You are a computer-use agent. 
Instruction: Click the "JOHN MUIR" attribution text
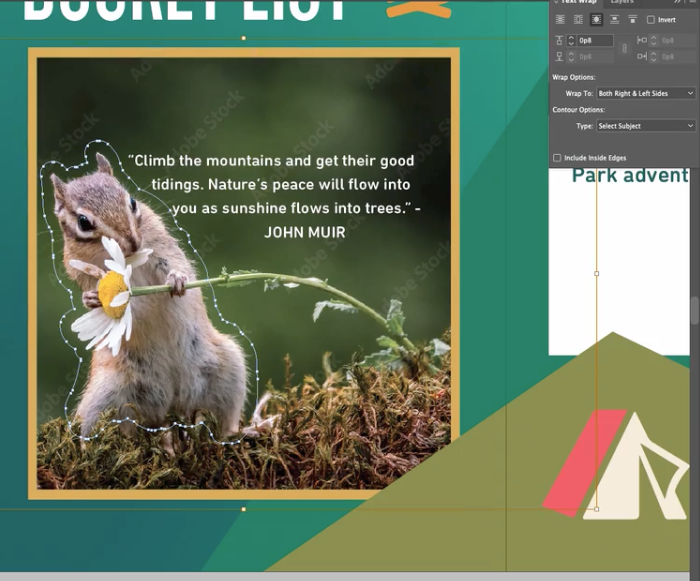click(305, 232)
